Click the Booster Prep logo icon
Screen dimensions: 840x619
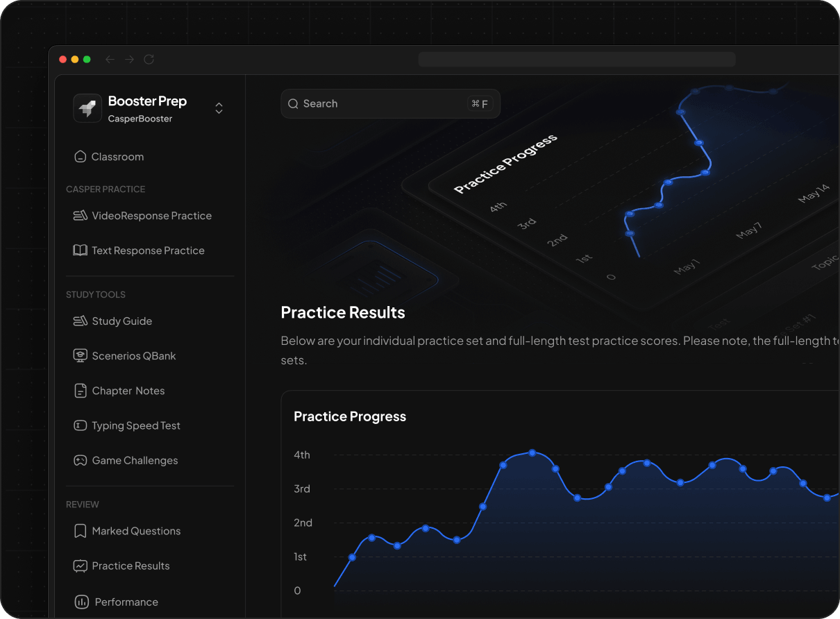87,108
